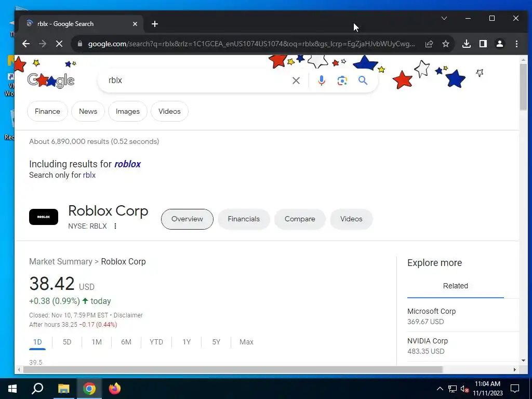Select the Related tab under Explore more
The height and width of the screenshot is (399, 532).
click(x=455, y=286)
